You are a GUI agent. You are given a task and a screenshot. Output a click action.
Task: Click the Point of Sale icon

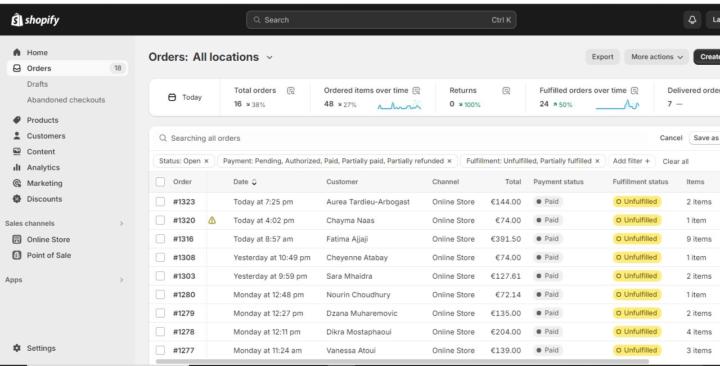pos(17,255)
